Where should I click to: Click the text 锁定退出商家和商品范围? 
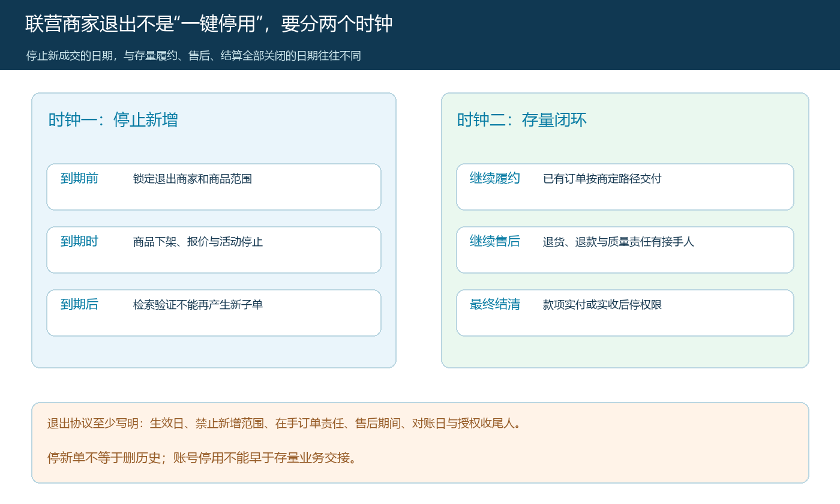193,179
